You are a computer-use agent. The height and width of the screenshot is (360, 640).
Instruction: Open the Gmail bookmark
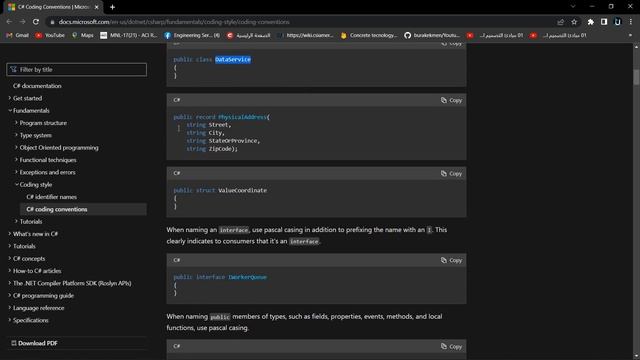tap(18, 36)
